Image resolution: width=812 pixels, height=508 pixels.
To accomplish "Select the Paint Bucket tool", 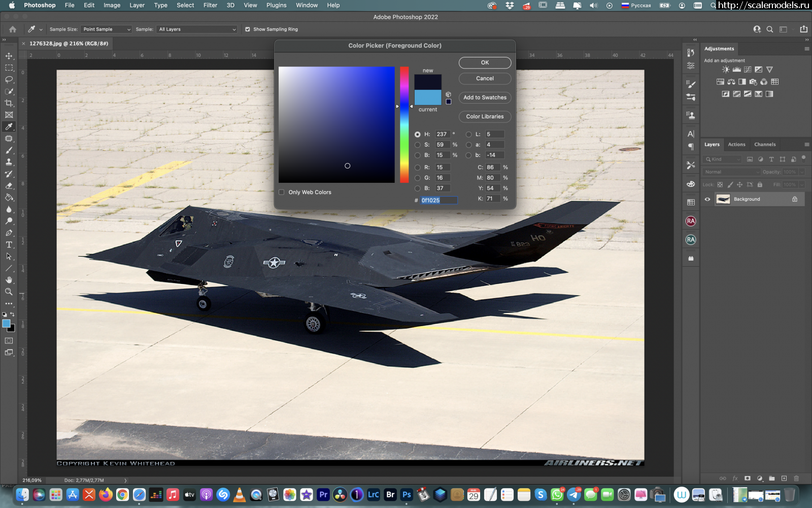I will [x=9, y=198].
